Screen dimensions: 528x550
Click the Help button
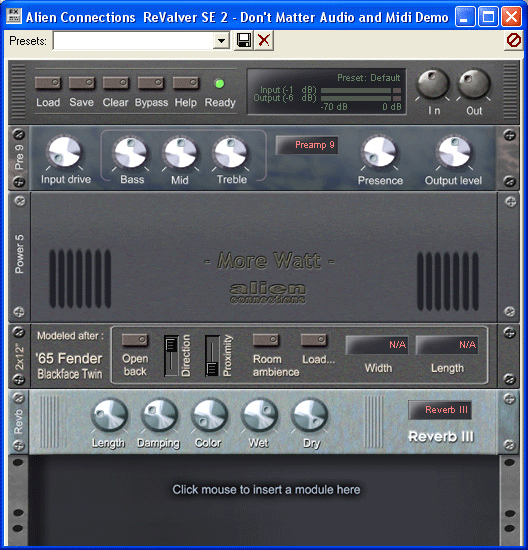[186, 83]
